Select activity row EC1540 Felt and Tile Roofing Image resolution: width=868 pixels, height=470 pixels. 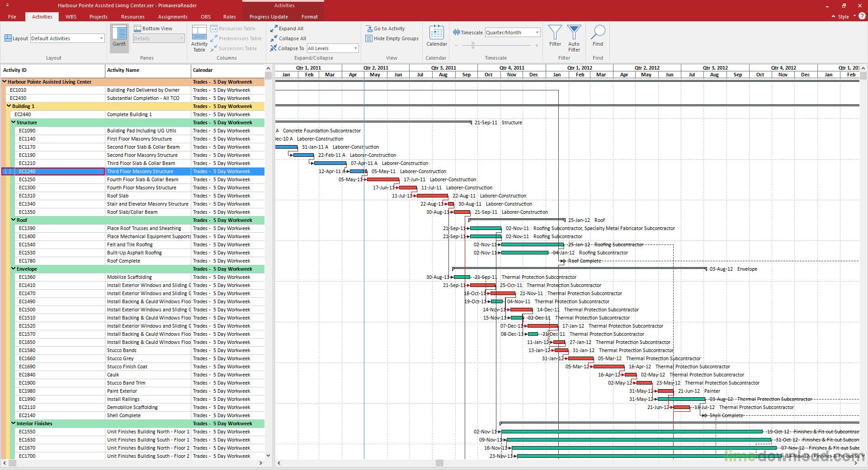tap(132, 244)
